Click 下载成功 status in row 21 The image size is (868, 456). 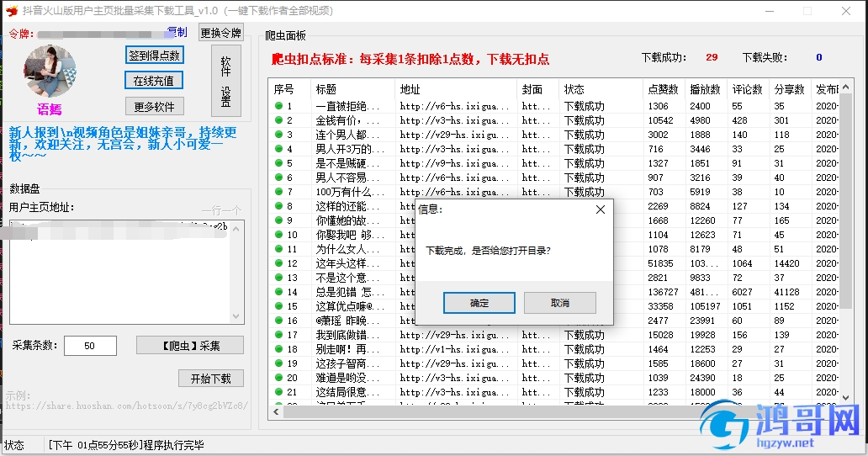click(x=585, y=392)
